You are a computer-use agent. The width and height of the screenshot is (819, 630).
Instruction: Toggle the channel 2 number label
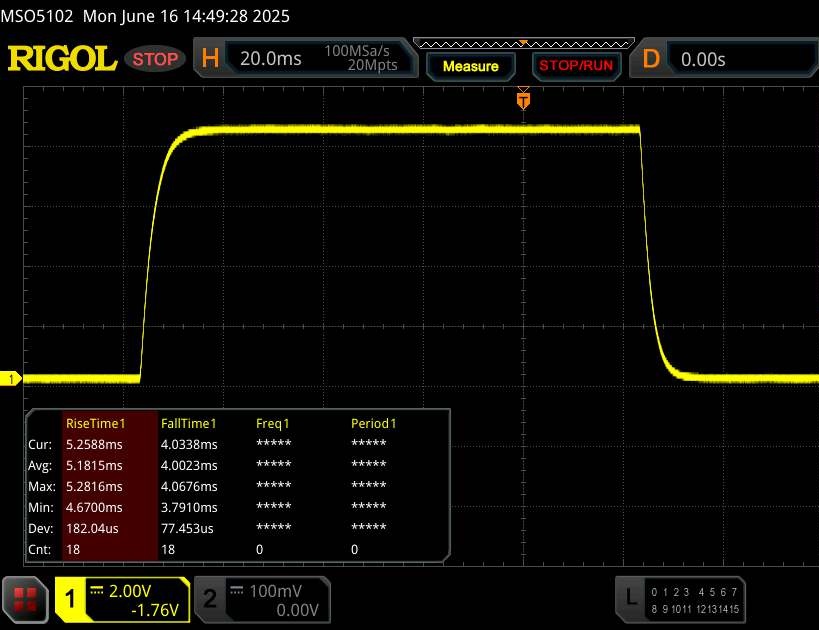click(x=210, y=599)
